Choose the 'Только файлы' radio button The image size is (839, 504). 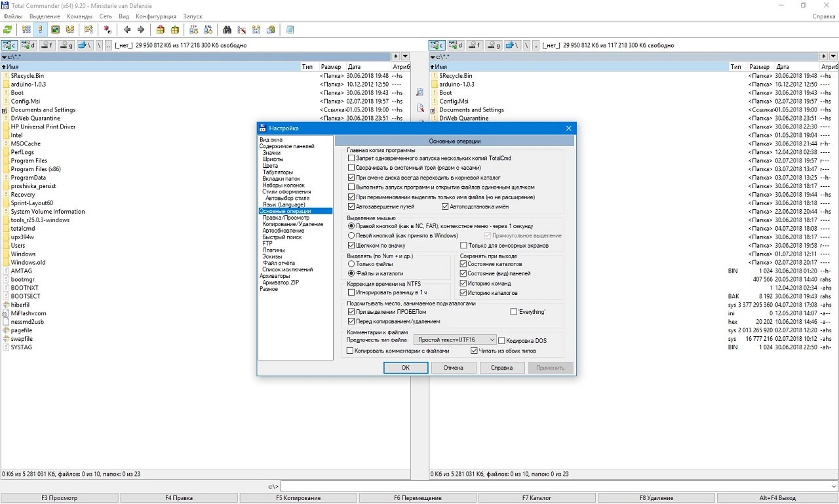351,263
